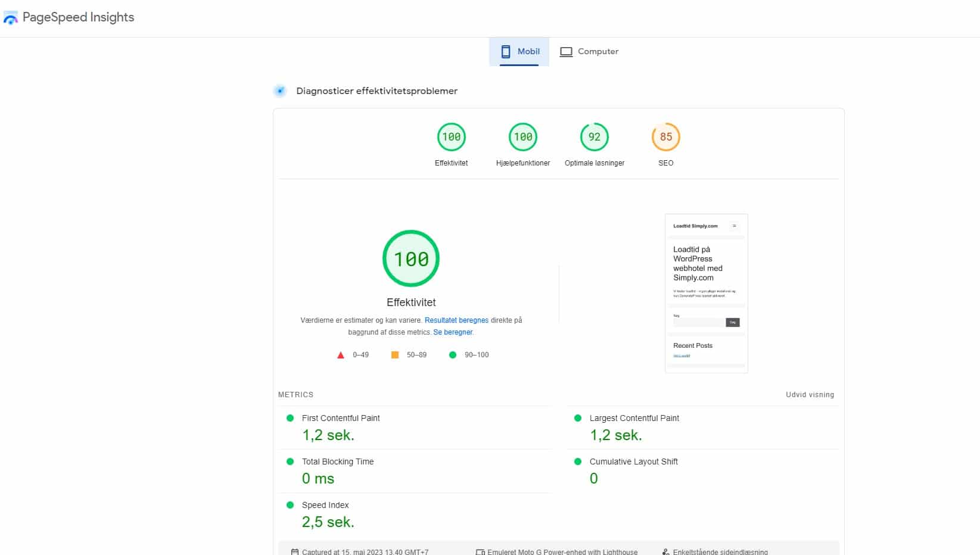Click the green dot next to Speed Index
Screen dimensions: 980x555
point(290,505)
